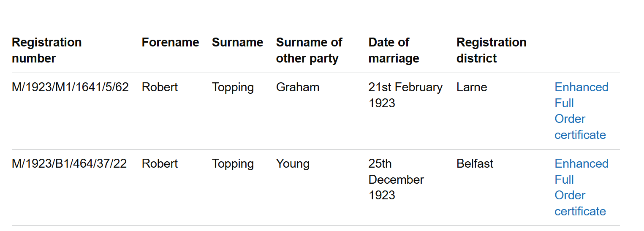Click the Surname of other party header
Image resolution: width=644 pixels, height=231 pixels.
point(309,50)
